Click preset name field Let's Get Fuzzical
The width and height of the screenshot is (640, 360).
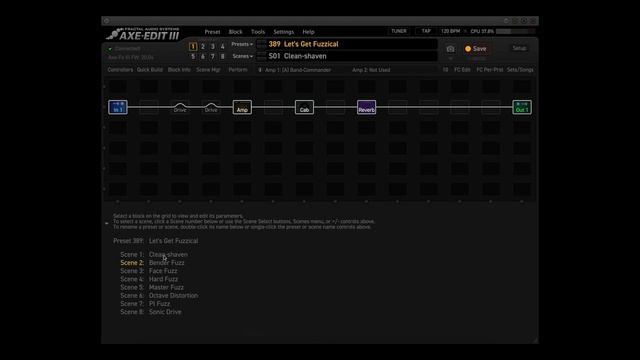352,44
